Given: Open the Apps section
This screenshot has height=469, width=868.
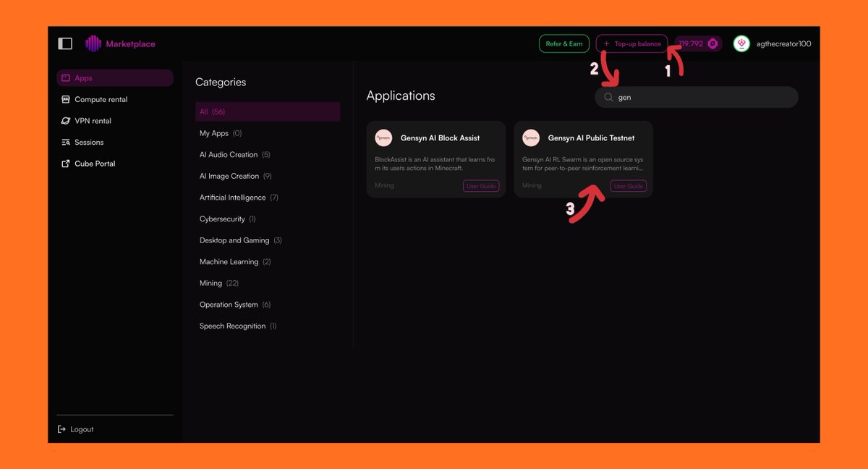Looking at the screenshot, I should tap(115, 78).
